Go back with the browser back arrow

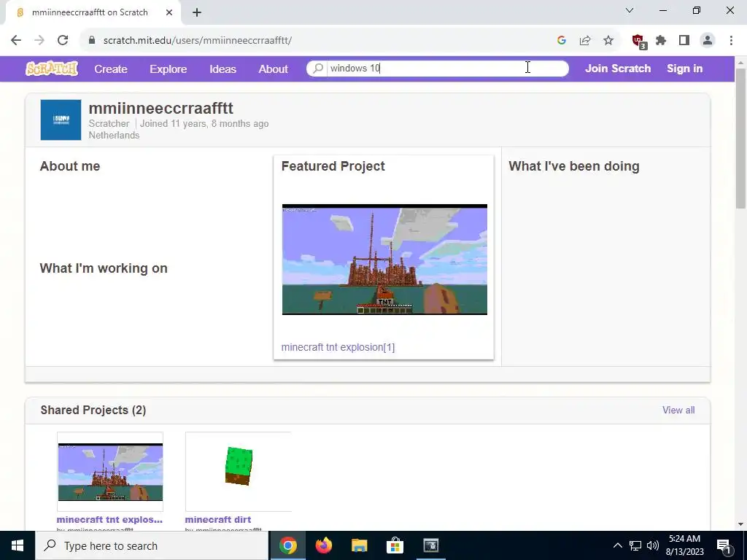[16, 41]
